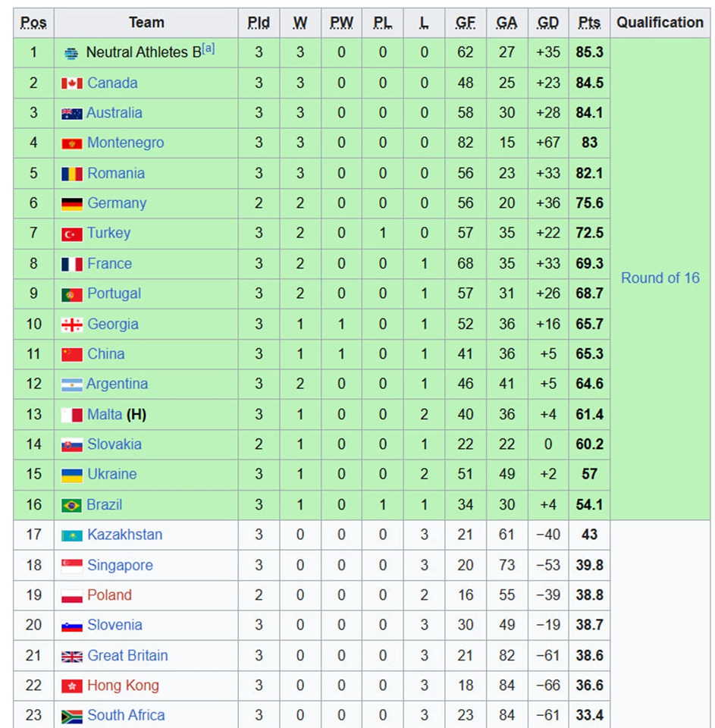Click the Georgia flag icon
Image resolution: width=715 pixels, height=728 pixels.
coord(72,325)
